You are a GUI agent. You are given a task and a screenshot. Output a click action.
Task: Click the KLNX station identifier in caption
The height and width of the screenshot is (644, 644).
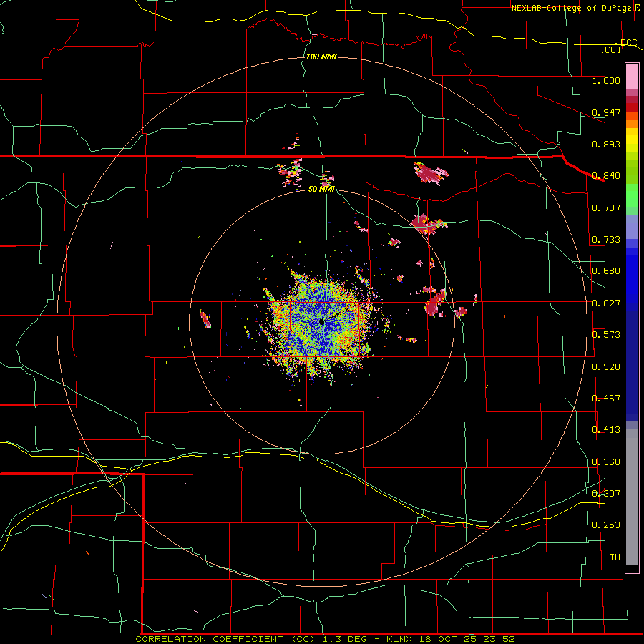click(400, 639)
